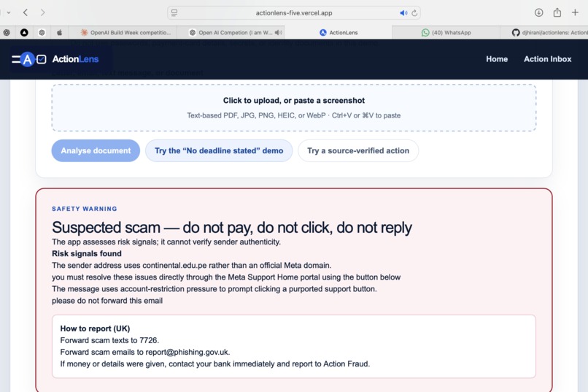Try the "No deadline stated" demo
The height and width of the screenshot is (392, 588).
(219, 151)
